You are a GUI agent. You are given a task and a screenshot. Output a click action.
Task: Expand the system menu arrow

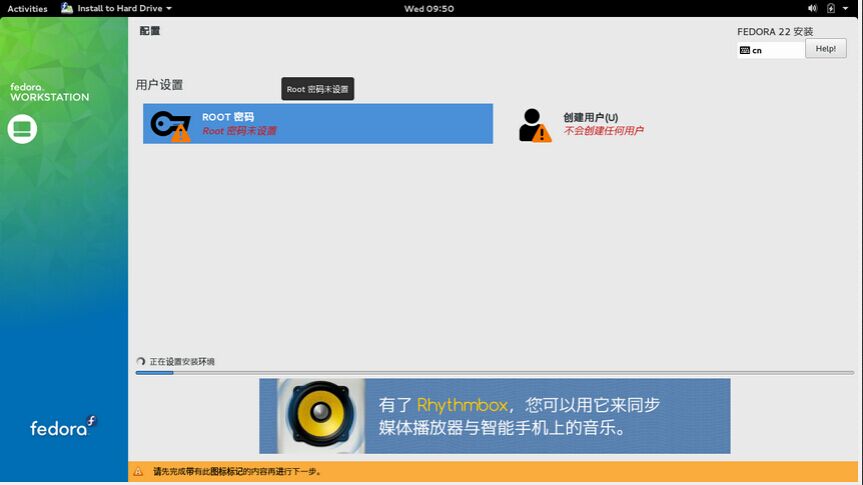tap(845, 8)
